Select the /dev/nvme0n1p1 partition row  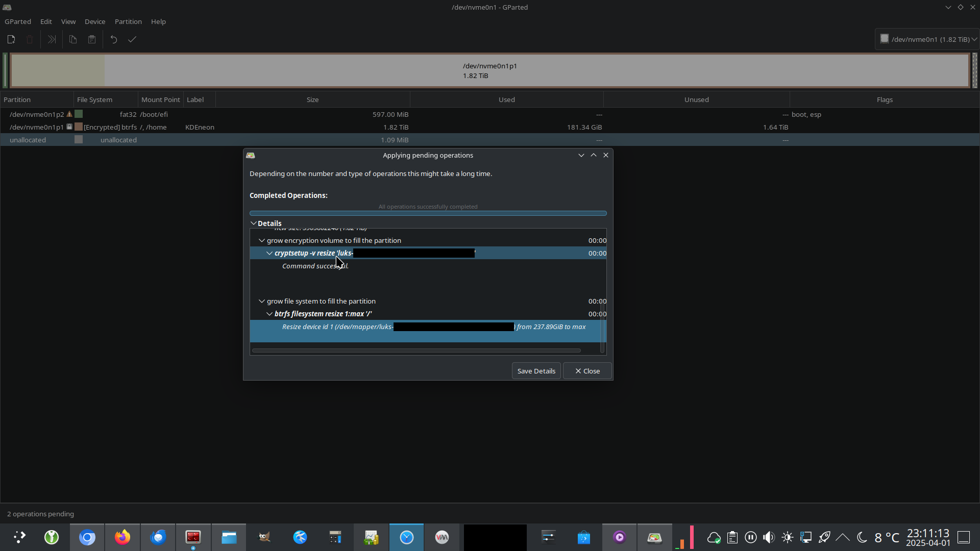490,127
